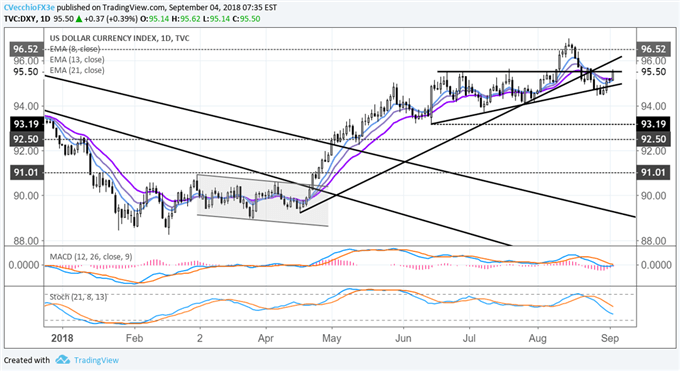680x371 pixels.
Task: Click the EMA (21, close) indicator legend
Action: click(x=77, y=70)
